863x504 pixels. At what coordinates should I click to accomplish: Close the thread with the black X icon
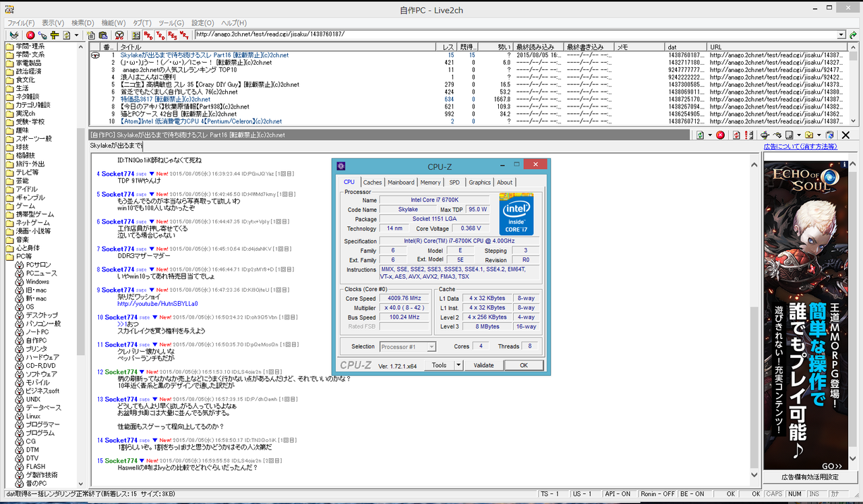(x=845, y=135)
